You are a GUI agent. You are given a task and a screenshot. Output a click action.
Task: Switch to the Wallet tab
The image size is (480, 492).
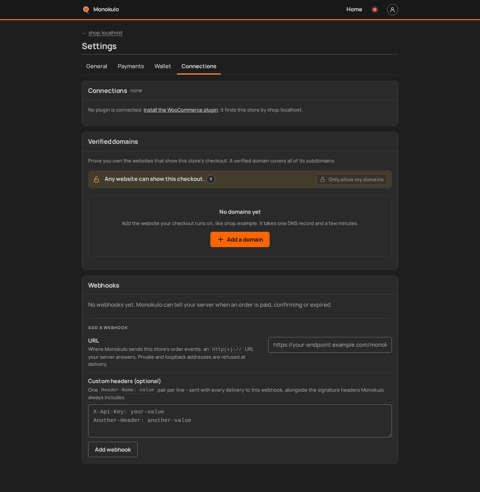pos(162,66)
